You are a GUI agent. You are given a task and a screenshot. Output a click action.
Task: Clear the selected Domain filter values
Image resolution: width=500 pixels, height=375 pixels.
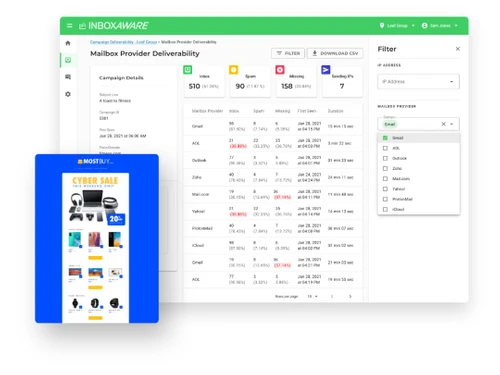pos(443,124)
